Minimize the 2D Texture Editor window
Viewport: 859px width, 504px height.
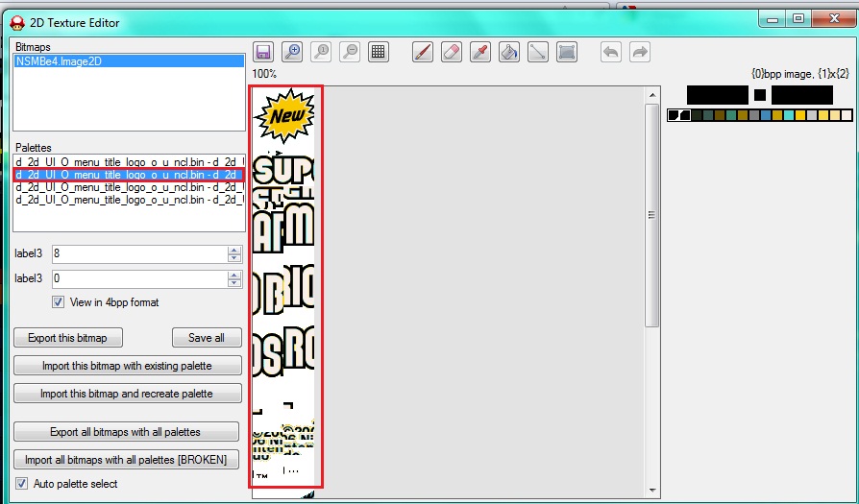[x=773, y=18]
